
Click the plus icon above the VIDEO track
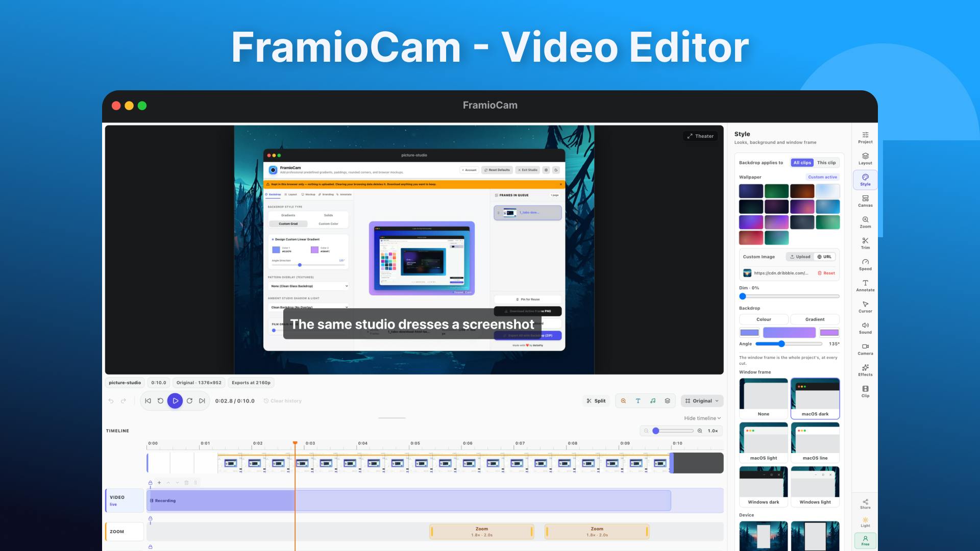[x=159, y=483]
